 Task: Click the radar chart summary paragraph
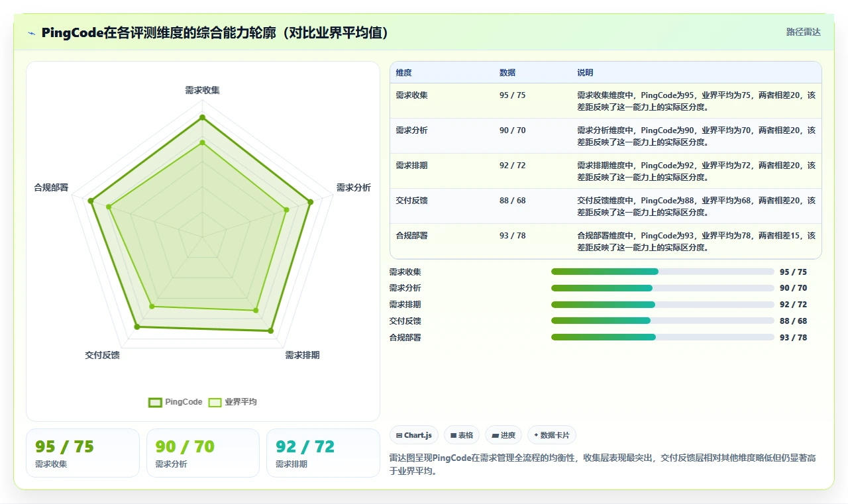602,465
